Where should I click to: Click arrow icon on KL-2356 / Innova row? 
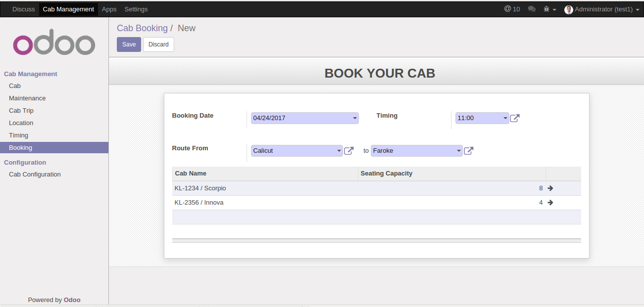coord(550,203)
